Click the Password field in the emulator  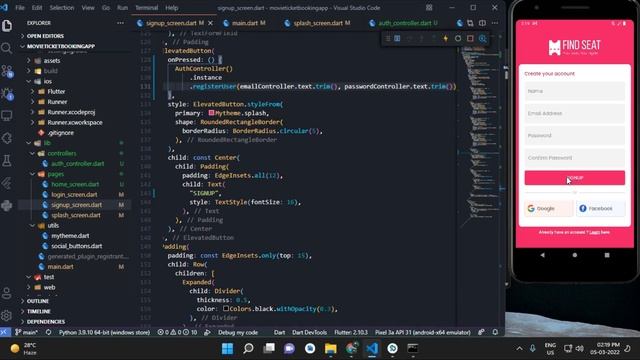tap(574, 136)
